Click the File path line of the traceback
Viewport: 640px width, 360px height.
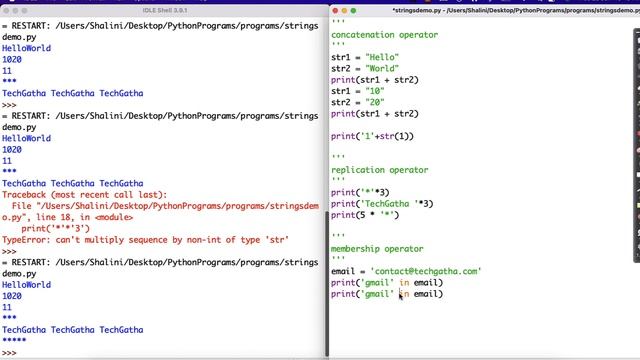coord(165,206)
